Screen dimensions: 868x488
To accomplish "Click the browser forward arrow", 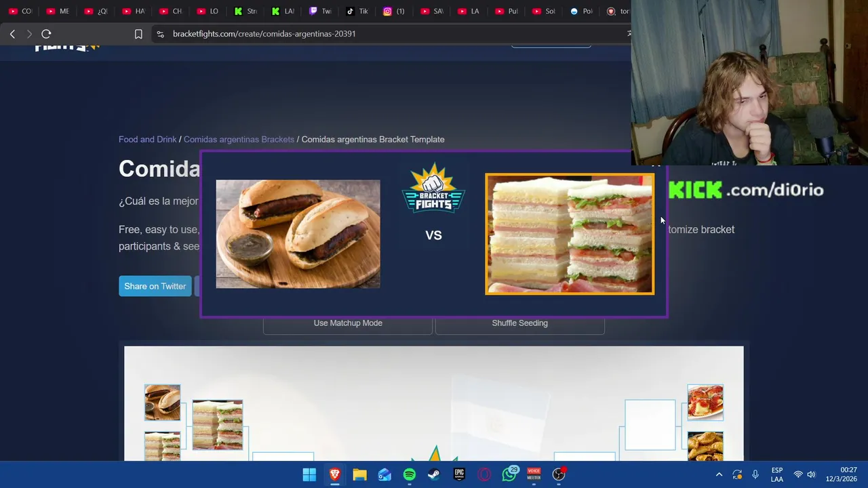I will (x=29, y=34).
